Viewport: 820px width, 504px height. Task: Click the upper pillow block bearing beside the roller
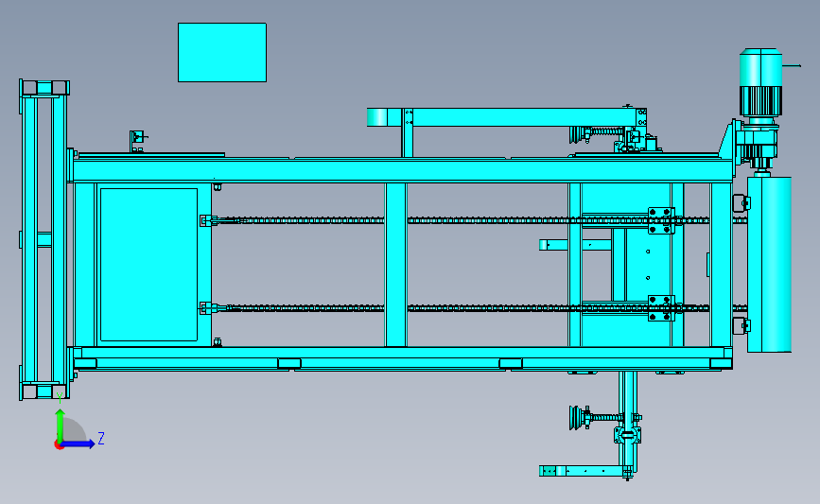click(741, 203)
